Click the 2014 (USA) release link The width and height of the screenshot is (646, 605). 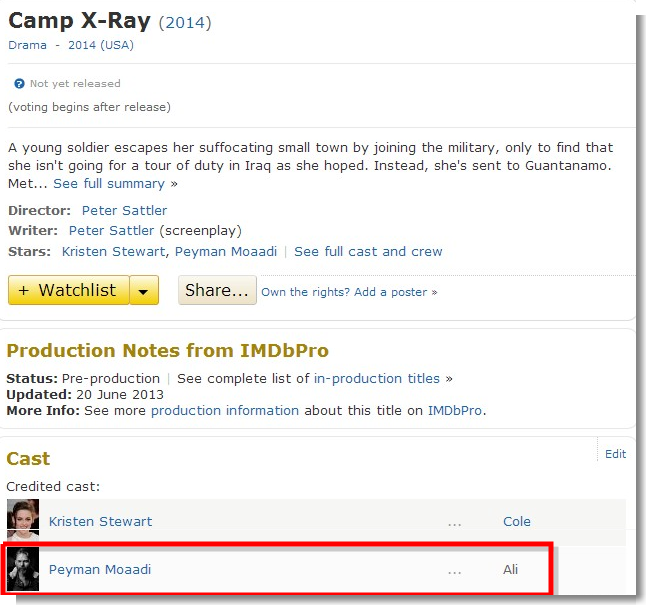tap(101, 45)
